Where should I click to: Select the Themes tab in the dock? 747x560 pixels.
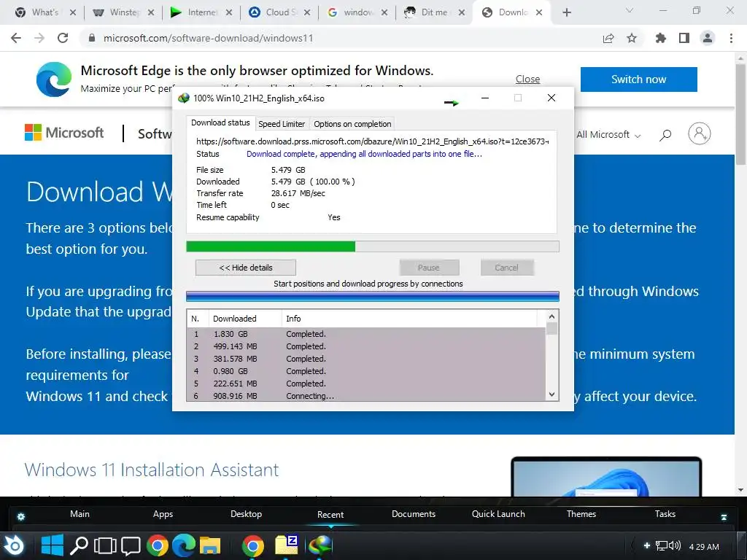(581, 514)
